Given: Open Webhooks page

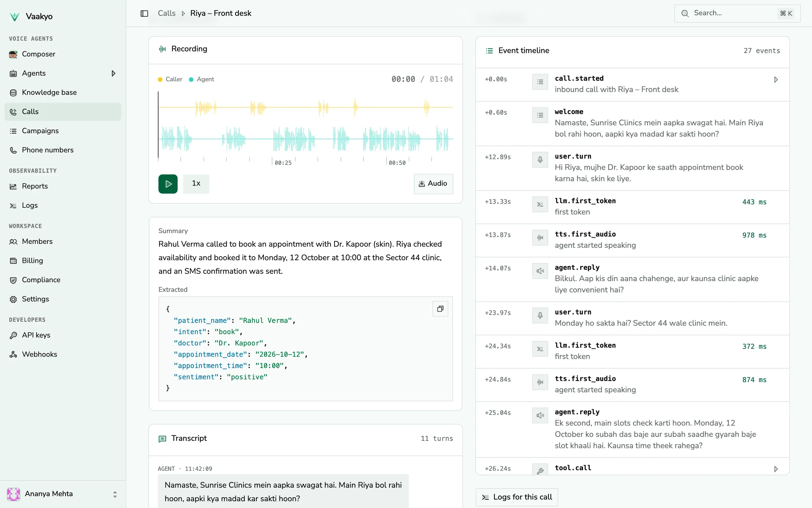Looking at the screenshot, I should (x=63, y=354).
